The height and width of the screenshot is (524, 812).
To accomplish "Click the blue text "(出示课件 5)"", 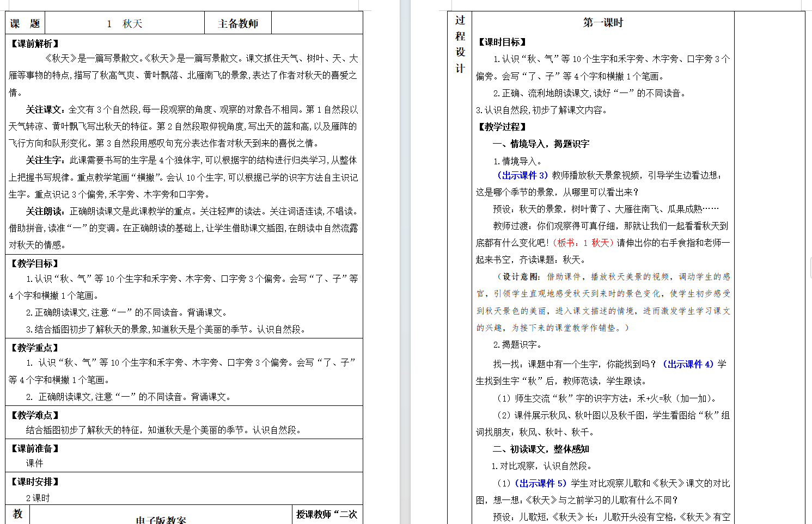I will pos(540,483).
